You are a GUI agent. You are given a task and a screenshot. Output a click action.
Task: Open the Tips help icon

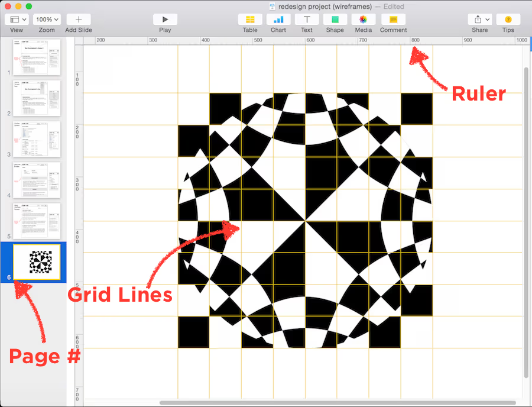tap(508, 20)
